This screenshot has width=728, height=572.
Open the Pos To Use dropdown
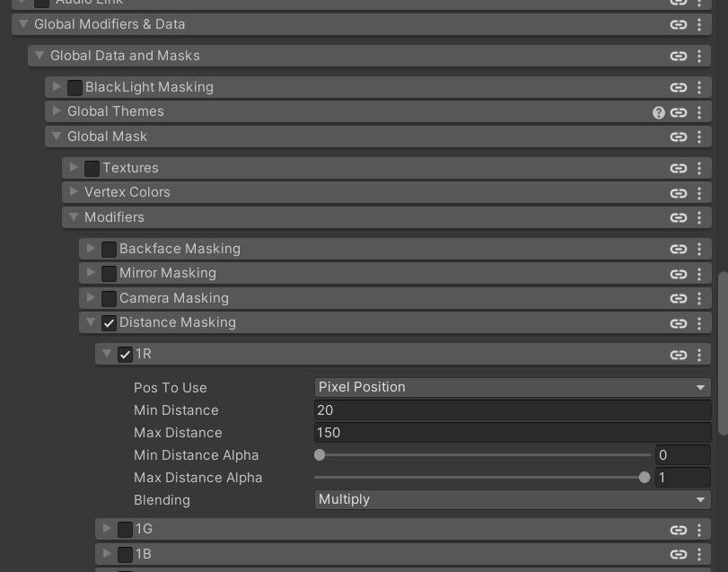coord(512,387)
